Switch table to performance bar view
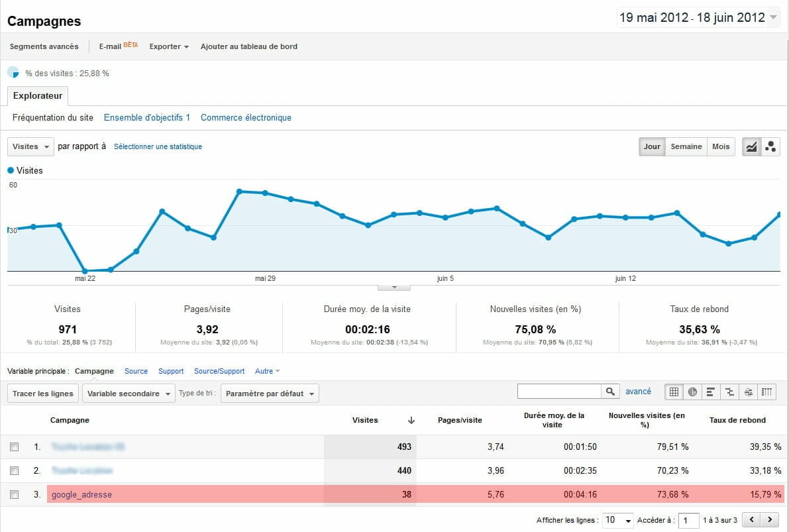The width and height of the screenshot is (789, 532). 711,392
